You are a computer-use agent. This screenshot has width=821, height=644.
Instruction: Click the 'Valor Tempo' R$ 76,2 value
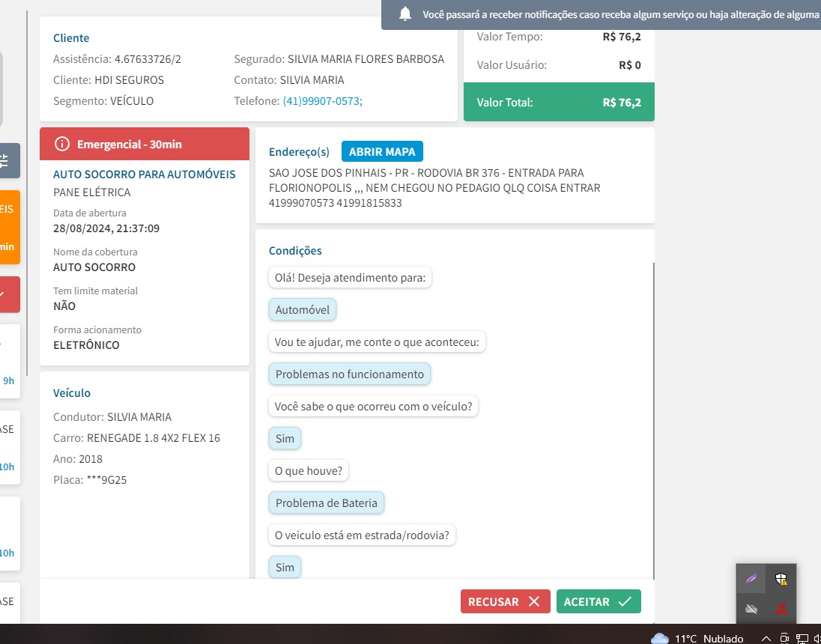coord(622,37)
